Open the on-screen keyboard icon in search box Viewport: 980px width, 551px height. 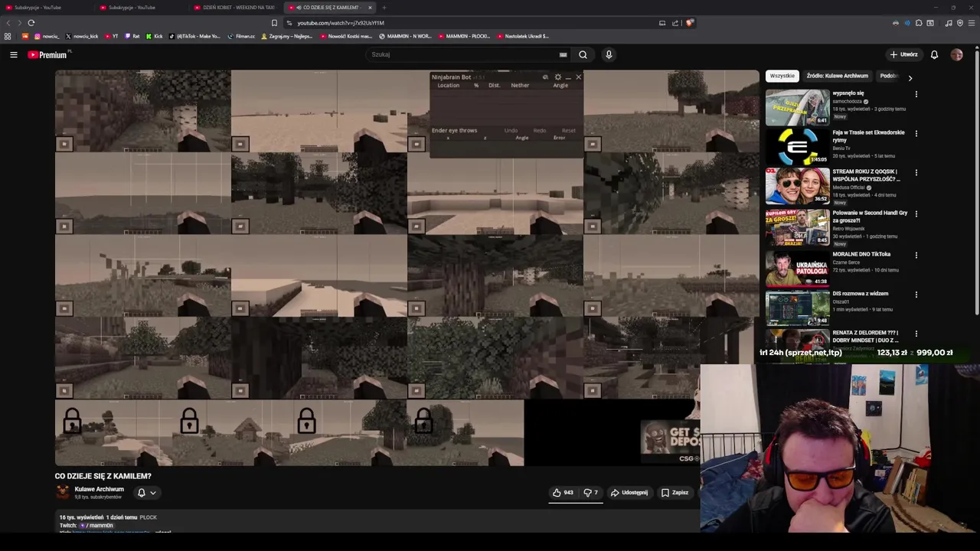click(563, 54)
